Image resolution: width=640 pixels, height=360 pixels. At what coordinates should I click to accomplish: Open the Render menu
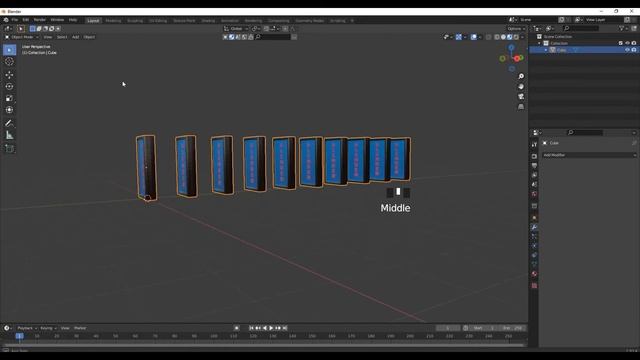(40, 20)
